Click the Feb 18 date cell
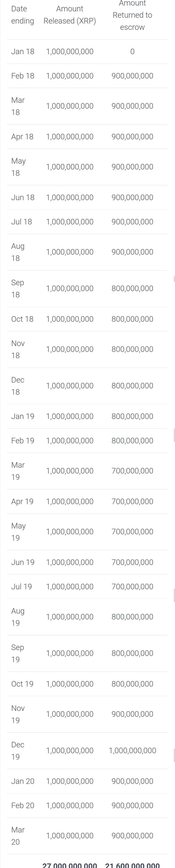This screenshot has width=175, height=868. point(23,76)
